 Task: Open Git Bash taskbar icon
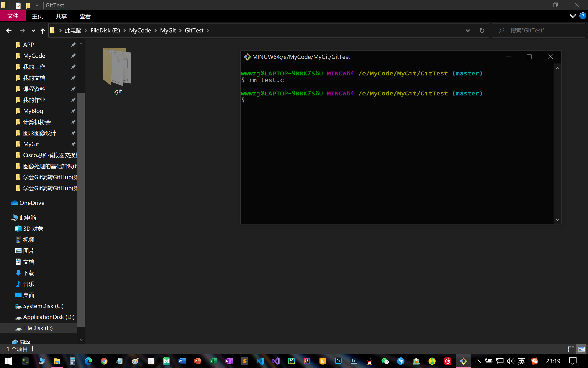point(463,361)
